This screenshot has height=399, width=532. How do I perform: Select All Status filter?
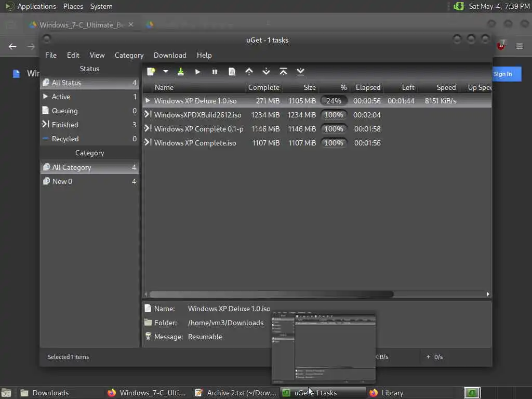point(89,83)
